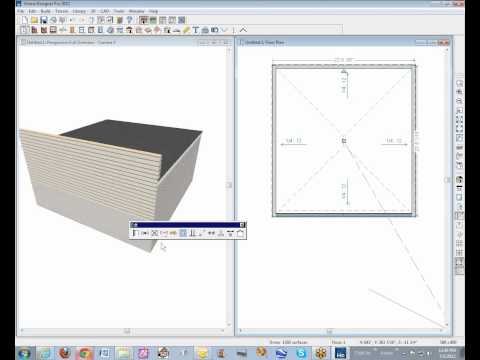Click the vertical scrollbar of the 3D view window
The image size is (480, 360).
(x=229, y=187)
